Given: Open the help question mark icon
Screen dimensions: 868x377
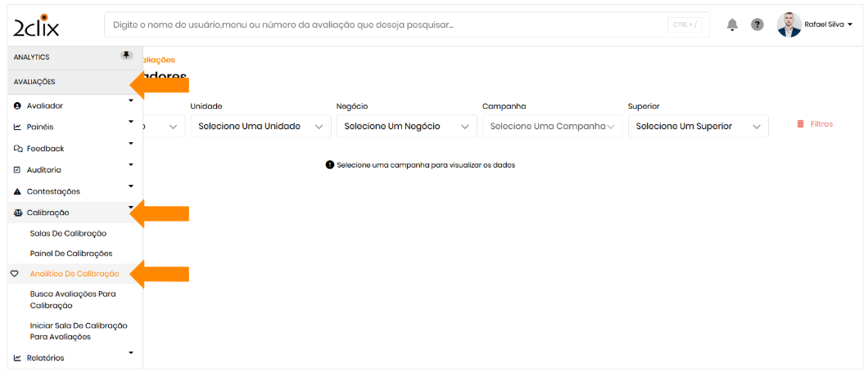Looking at the screenshot, I should pyautogui.click(x=757, y=25).
